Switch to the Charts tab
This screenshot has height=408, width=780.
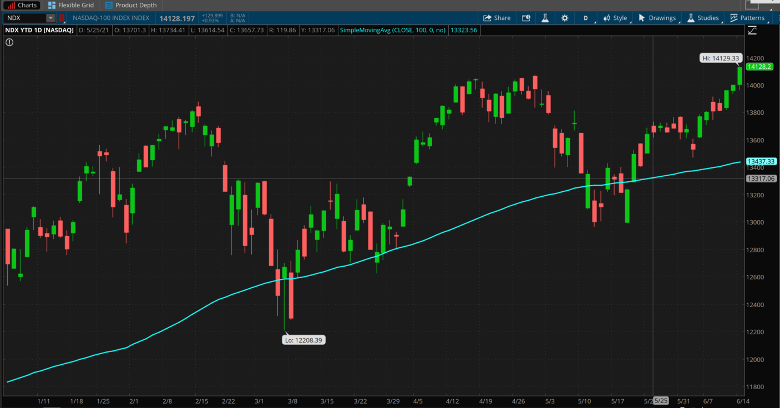[22, 5]
